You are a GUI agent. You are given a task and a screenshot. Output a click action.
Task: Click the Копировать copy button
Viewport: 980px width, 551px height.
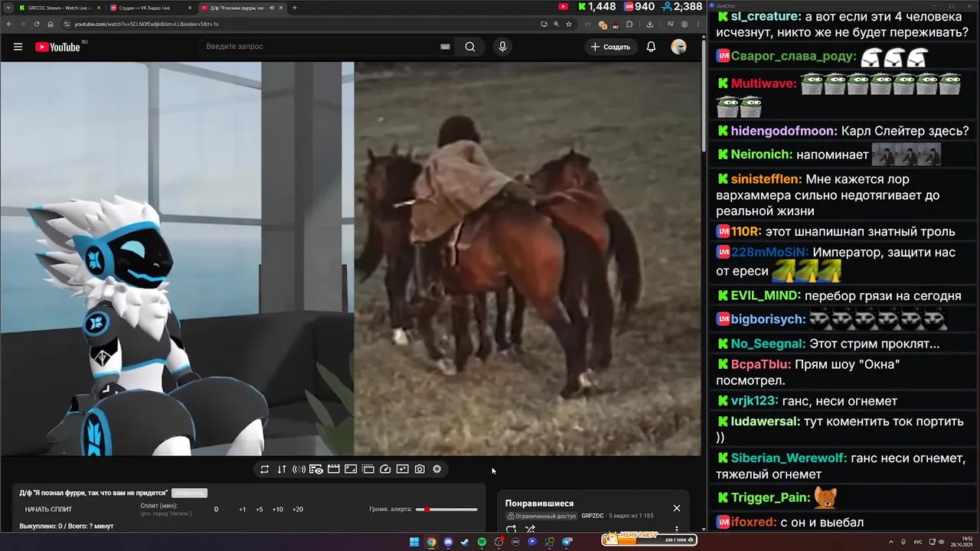[189, 493]
